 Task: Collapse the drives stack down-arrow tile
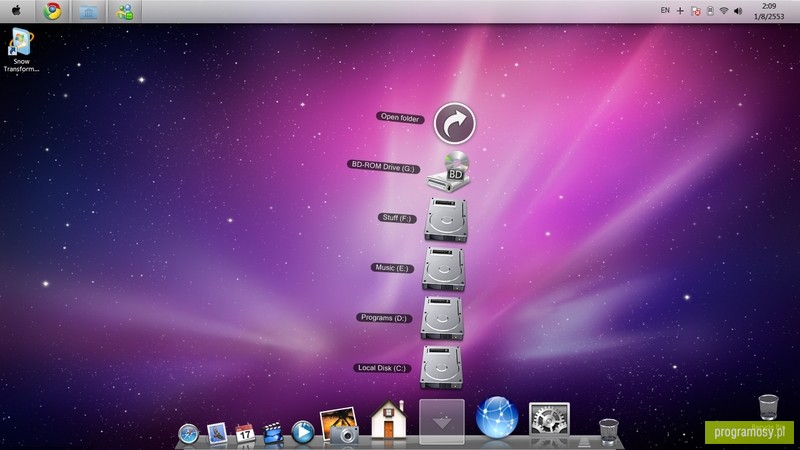click(x=442, y=421)
